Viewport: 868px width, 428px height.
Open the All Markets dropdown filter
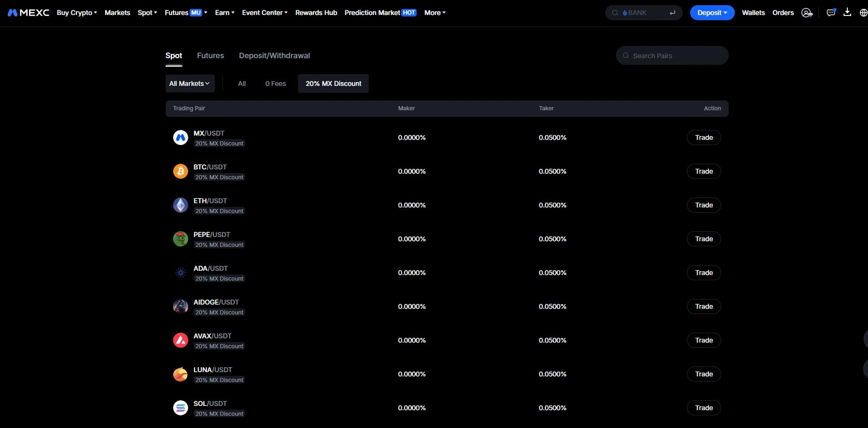[190, 84]
